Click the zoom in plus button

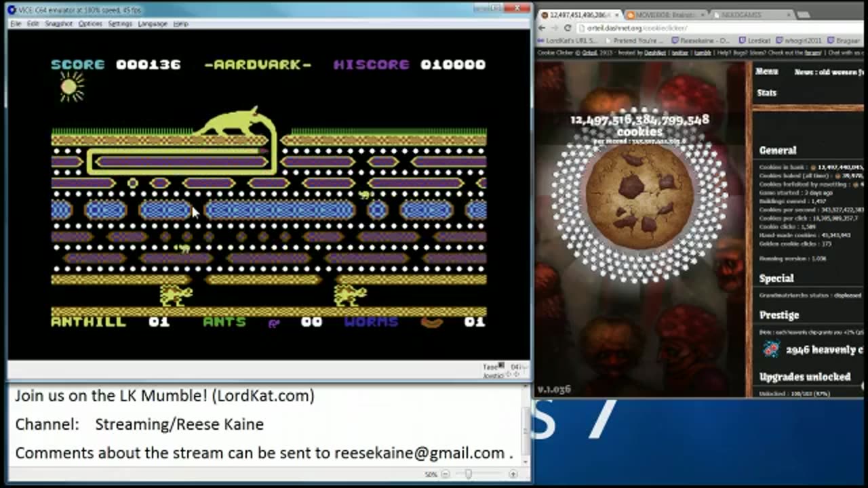click(x=513, y=474)
